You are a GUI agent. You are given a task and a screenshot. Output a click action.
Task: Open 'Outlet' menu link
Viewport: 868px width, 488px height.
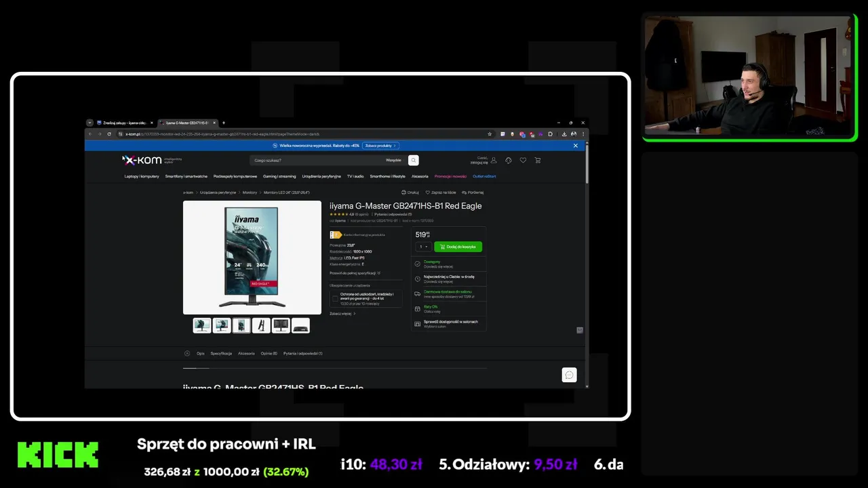484,176
